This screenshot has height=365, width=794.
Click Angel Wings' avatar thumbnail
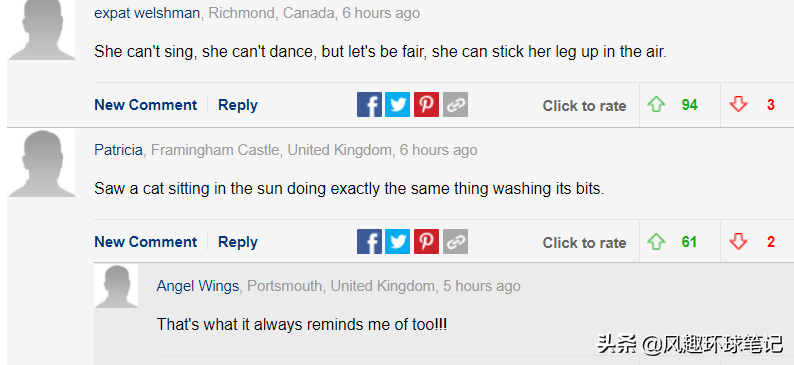116,286
